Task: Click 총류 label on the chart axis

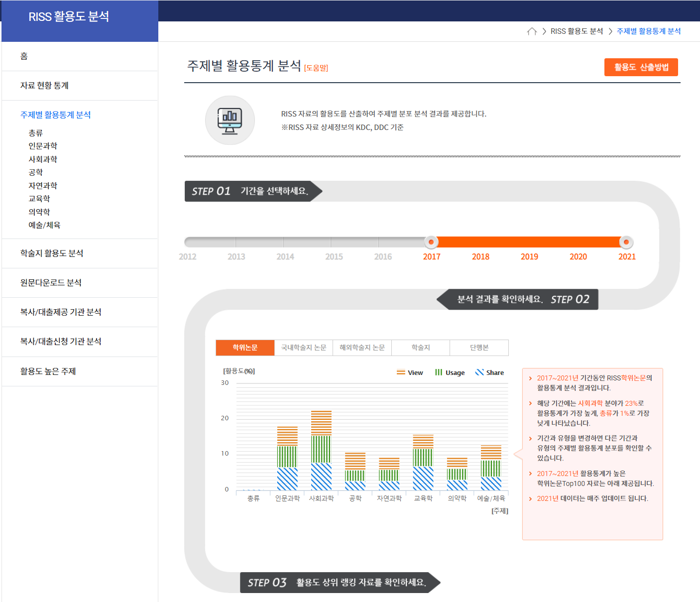Action: pos(253,498)
